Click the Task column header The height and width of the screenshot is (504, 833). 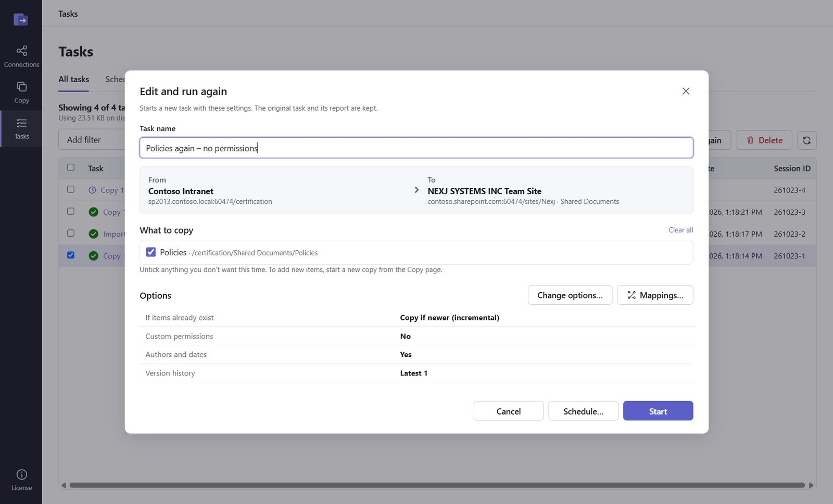click(96, 169)
